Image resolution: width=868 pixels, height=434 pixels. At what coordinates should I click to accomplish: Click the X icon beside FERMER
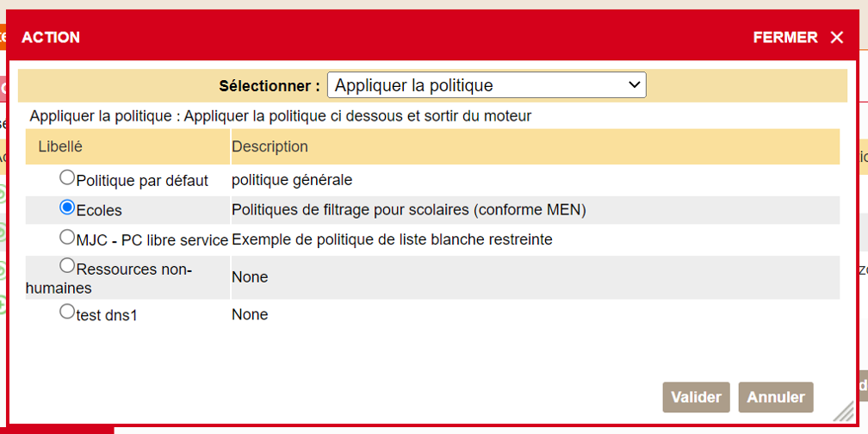pyautogui.click(x=837, y=37)
